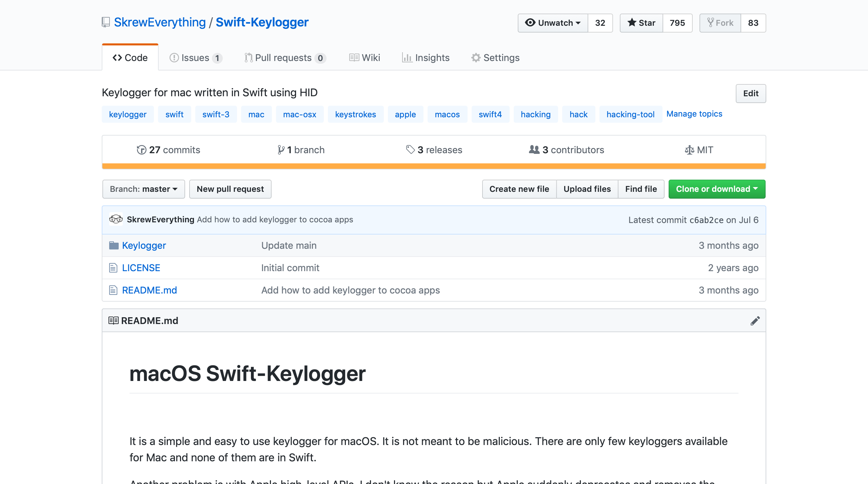The width and height of the screenshot is (868, 484).
Task: View the 1 branch link
Action: (301, 150)
